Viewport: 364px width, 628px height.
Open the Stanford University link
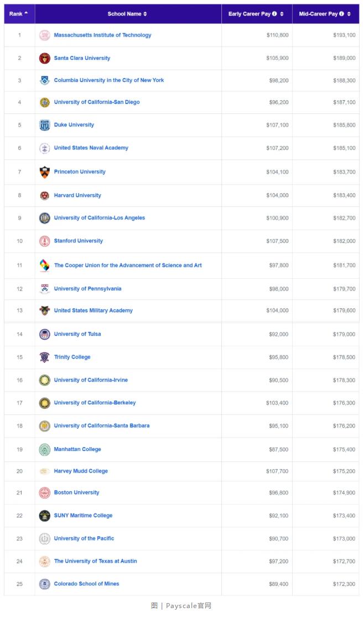(x=79, y=241)
